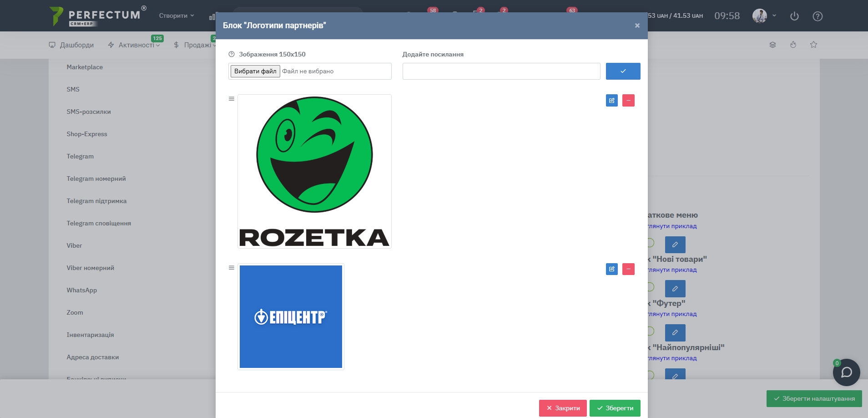Image resolution: width=868 pixels, height=418 pixels.
Task: Open the Viber sidebar item
Action: coord(74,245)
